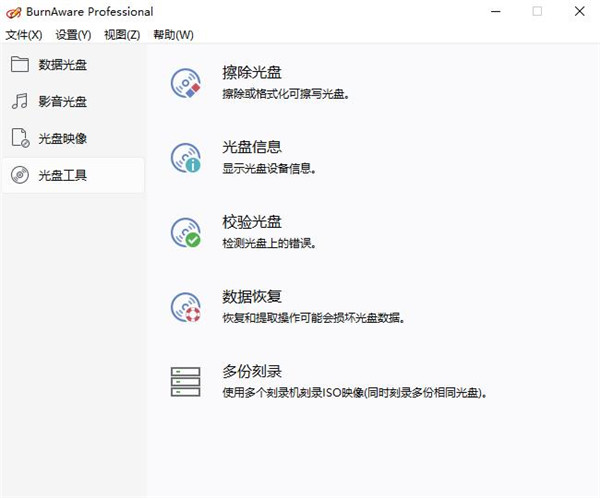Click the disc info icon with blue i

pos(186,158)
